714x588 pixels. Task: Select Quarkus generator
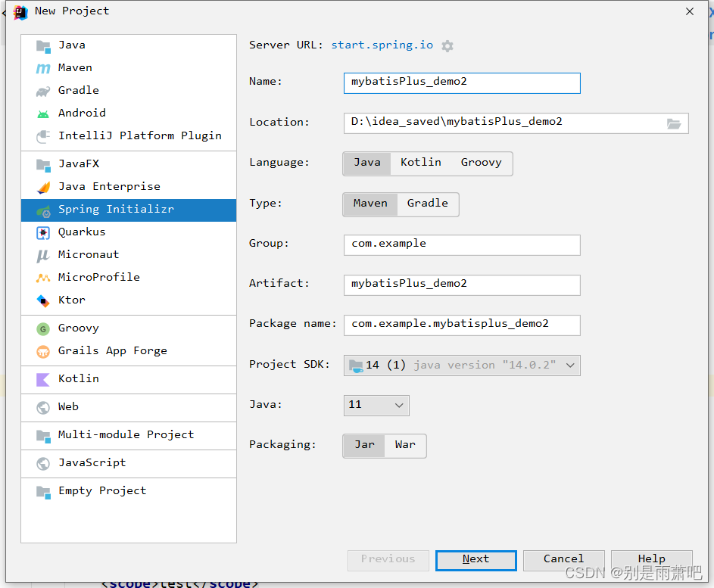tap(129, 233)
